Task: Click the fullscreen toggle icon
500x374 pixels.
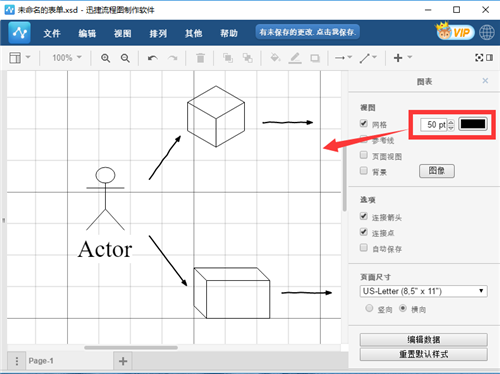Action: point(479,58)
